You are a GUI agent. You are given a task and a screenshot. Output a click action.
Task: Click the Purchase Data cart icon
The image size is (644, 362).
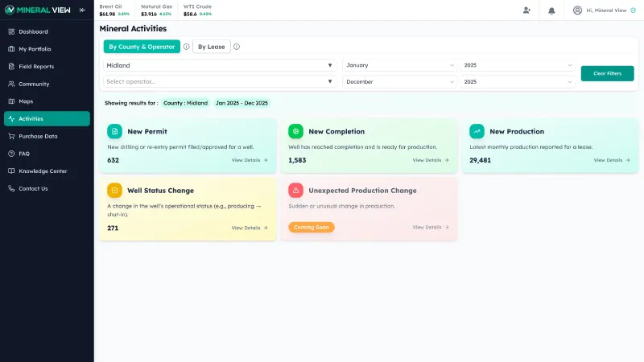point(11,136)
